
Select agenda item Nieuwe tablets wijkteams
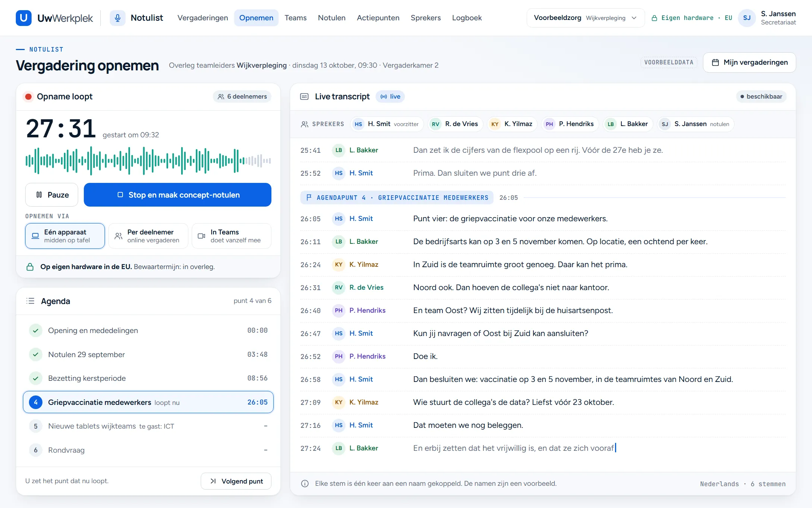tap(148, 426)
